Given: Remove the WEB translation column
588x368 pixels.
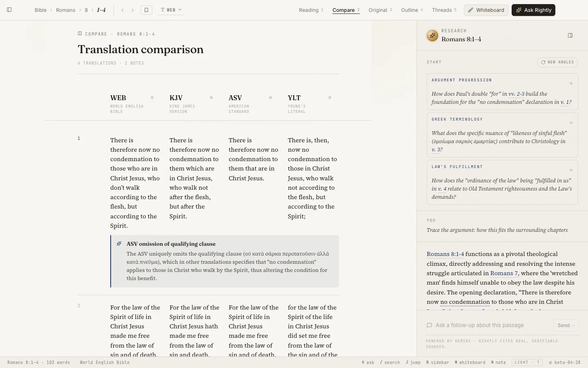Looking at the screenshot, I should click(152, 98).
